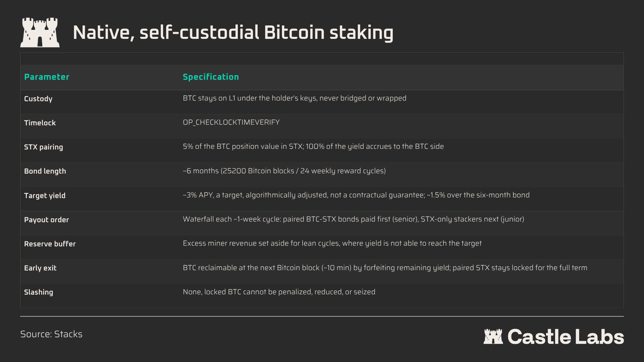Click the Custody row label

click(x=38, y=99)
